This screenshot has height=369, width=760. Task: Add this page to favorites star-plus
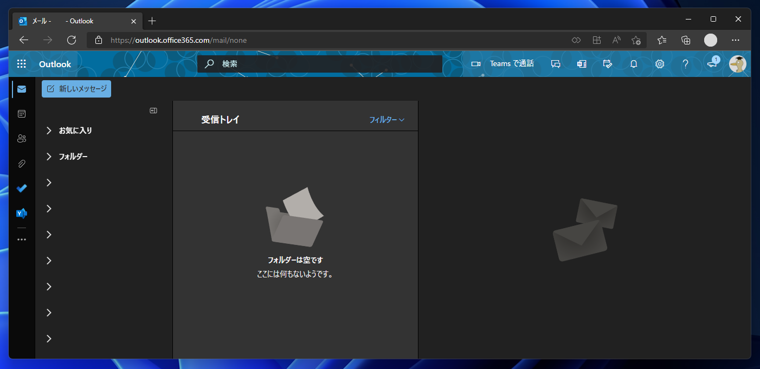tap(636, 40)
